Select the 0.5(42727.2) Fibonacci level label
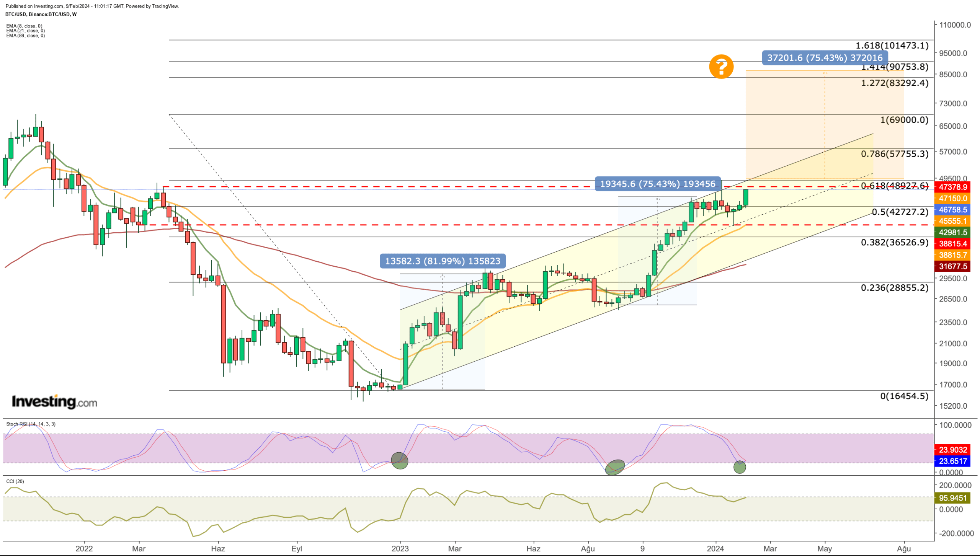This screenshot has width=980, height=556. click(x=900, y=212)
